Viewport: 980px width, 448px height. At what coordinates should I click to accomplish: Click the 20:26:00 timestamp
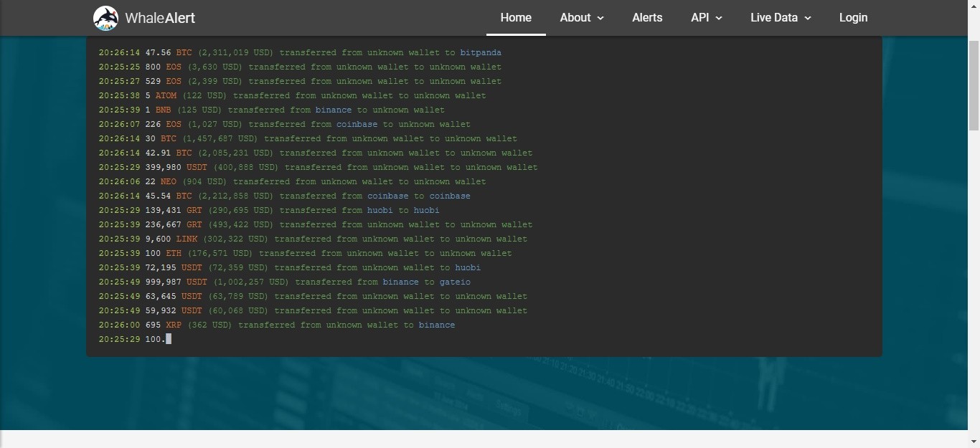tap(119, 325)
